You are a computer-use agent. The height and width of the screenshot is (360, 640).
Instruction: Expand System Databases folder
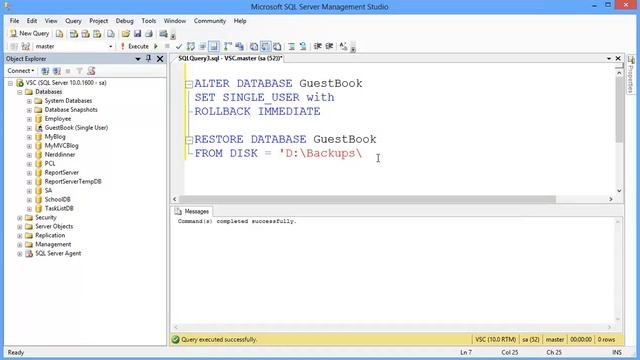[x=29, y=101]
